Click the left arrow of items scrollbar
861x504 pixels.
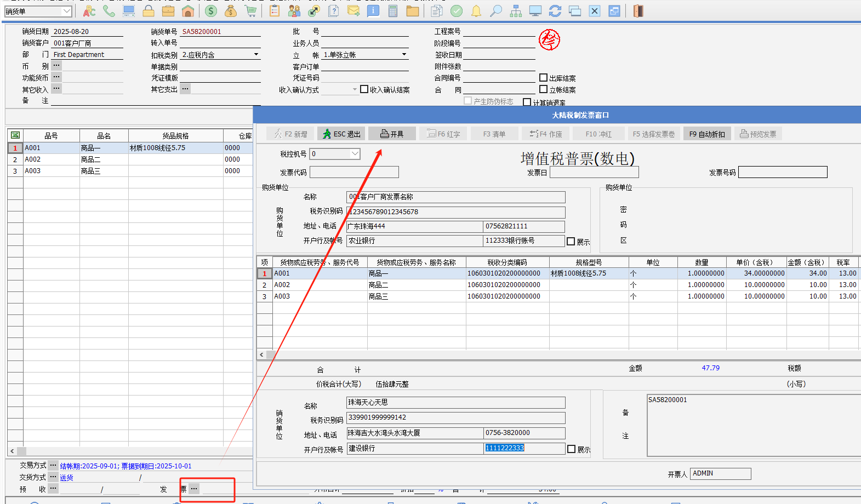(x=261, y=354)
